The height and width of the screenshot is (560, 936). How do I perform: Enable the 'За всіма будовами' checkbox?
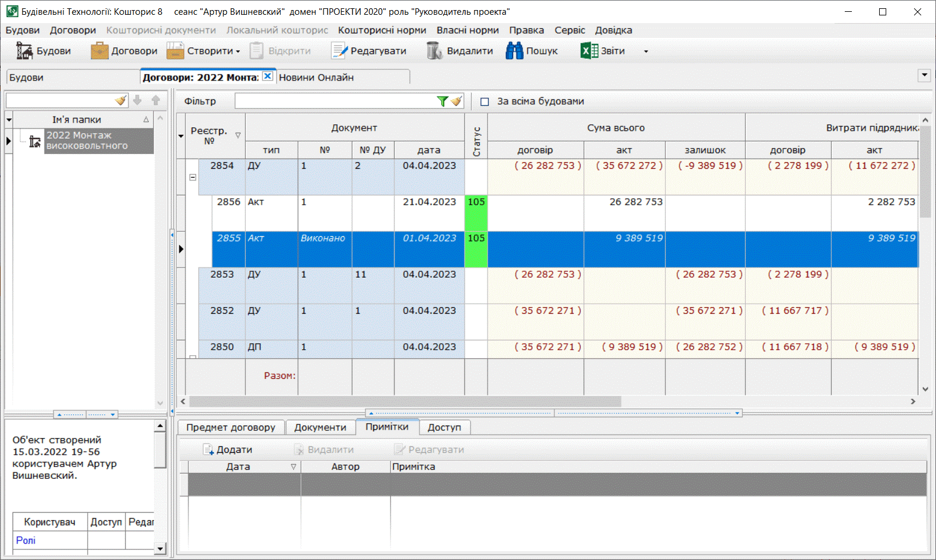(485, 102)
